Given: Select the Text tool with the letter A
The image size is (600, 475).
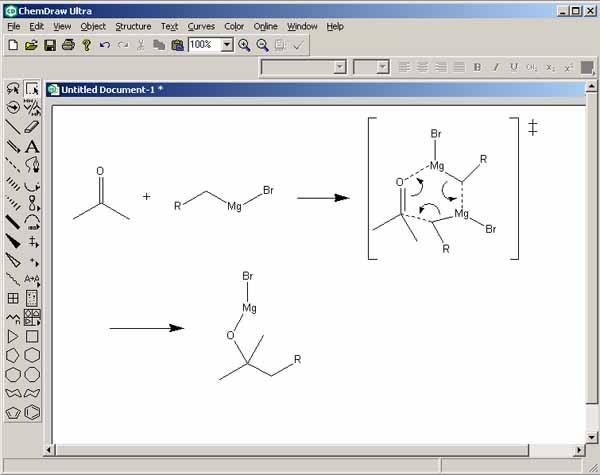Looking at the screenshot, I should point(32,146).
